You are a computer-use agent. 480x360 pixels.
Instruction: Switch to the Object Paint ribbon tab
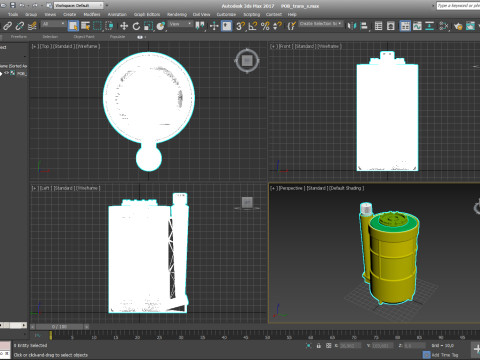(84, 37)
